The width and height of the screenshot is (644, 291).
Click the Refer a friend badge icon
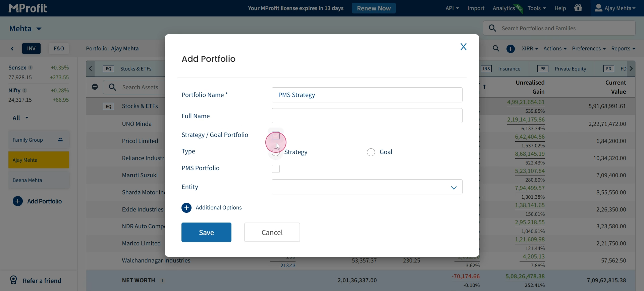(x=13, y=280)
